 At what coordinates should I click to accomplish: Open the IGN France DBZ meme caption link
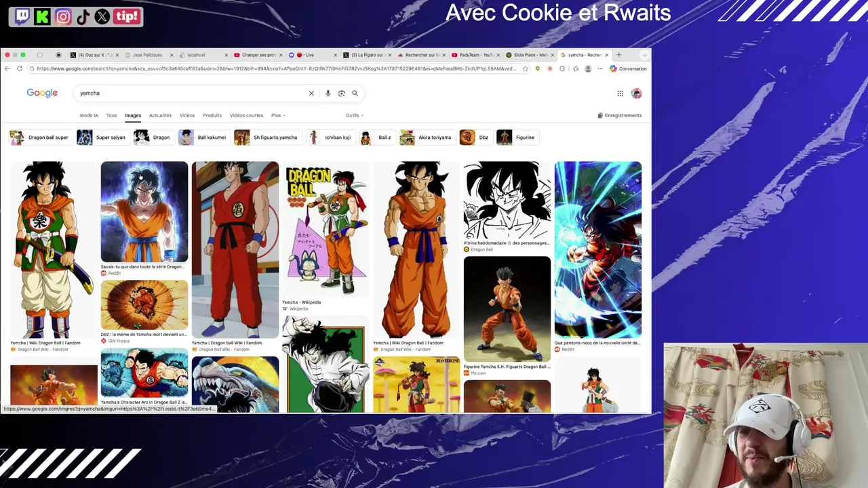[x=144, y=334]
